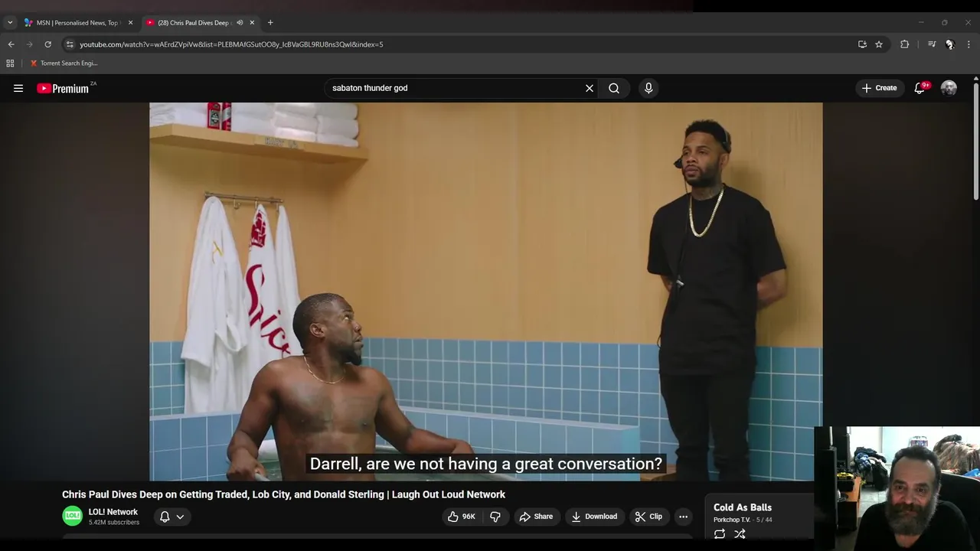Open the browser extensions puzzle icon
The image size is (980, 551).
[904, 44]
